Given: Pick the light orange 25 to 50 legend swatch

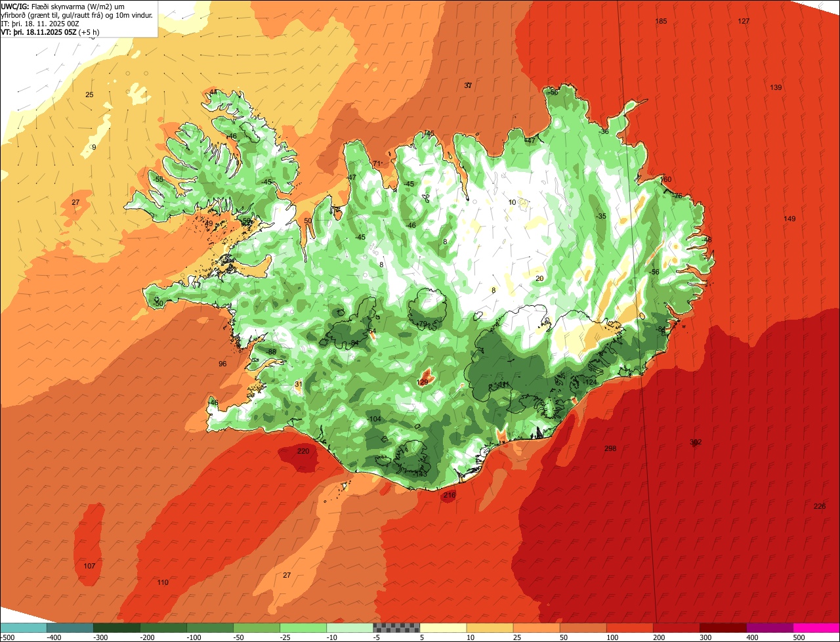Looking at the screenshot, I should point(536,628).
